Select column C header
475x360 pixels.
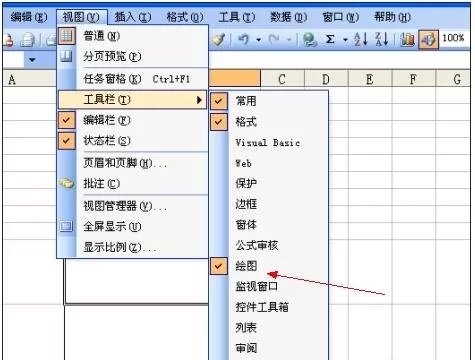(x=282, y=79)
